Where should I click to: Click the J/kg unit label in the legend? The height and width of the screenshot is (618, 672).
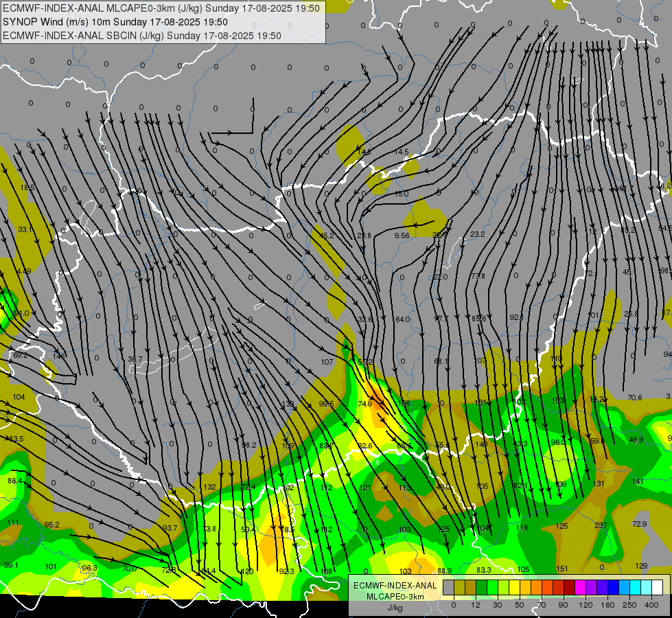395,608
